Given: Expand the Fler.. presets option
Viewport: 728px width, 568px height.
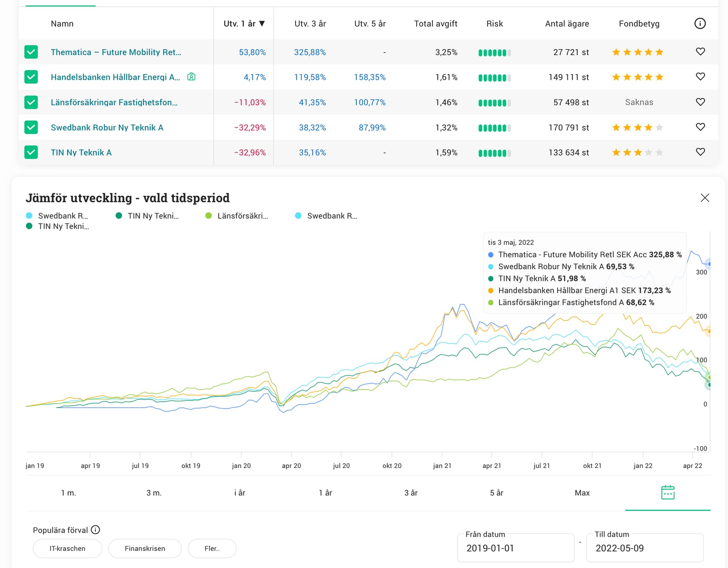Looking at the screenshot, I should tap(212, 548).
